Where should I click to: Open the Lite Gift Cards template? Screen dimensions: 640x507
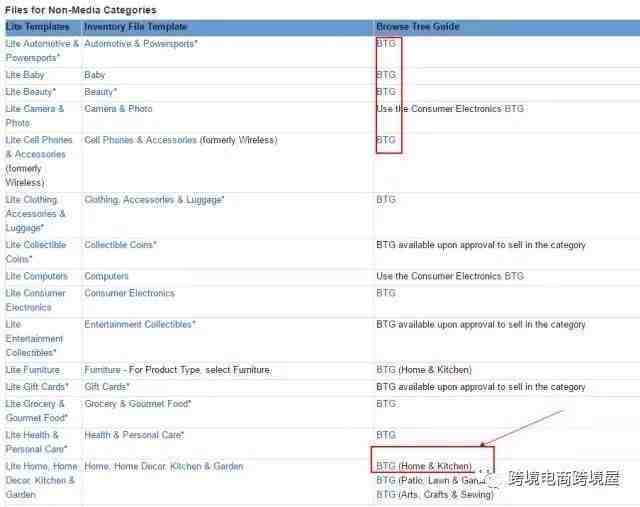[x=37, y=387]
